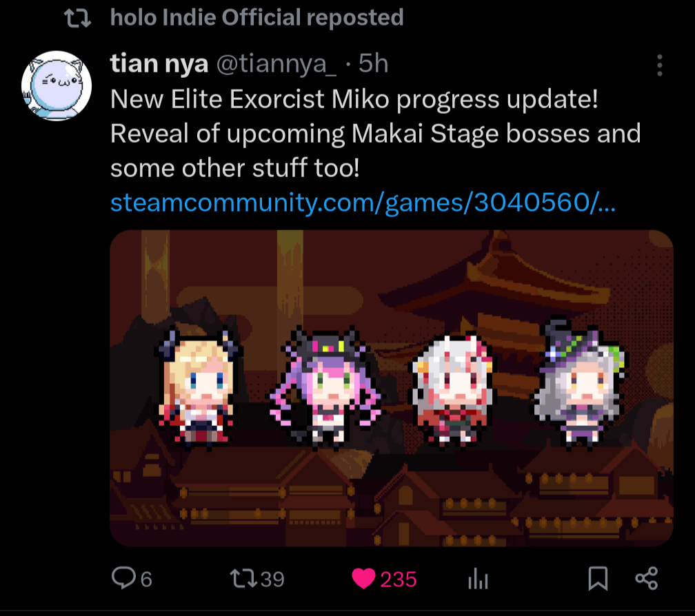Click 'holo Indie Official reposted' label
Screen dimensions: 695x616
[x=257, y=18]
